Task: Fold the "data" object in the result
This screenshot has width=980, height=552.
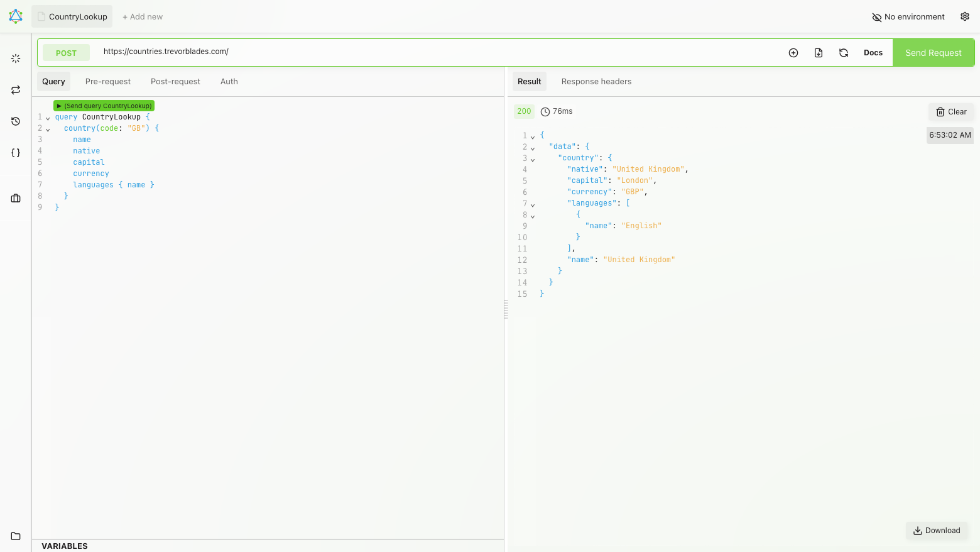Action: tap(533, 148)
